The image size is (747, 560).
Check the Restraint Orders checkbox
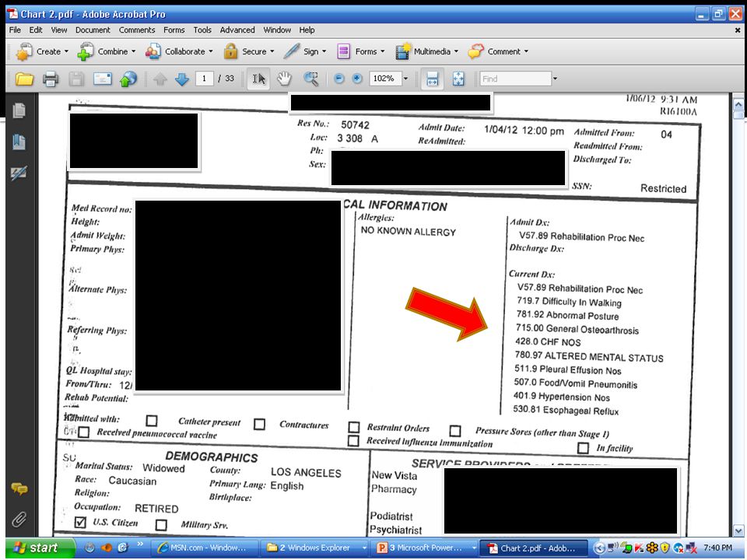point(354,427)
